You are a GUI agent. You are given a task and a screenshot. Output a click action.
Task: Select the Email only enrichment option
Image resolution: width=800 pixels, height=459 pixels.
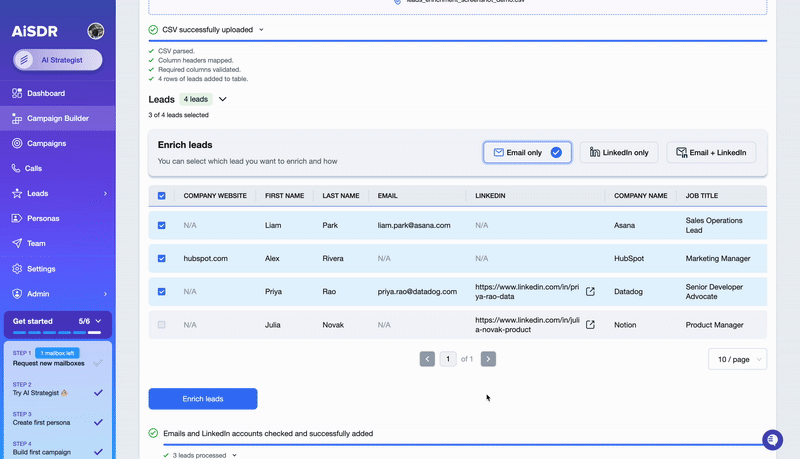pos(527,152)
